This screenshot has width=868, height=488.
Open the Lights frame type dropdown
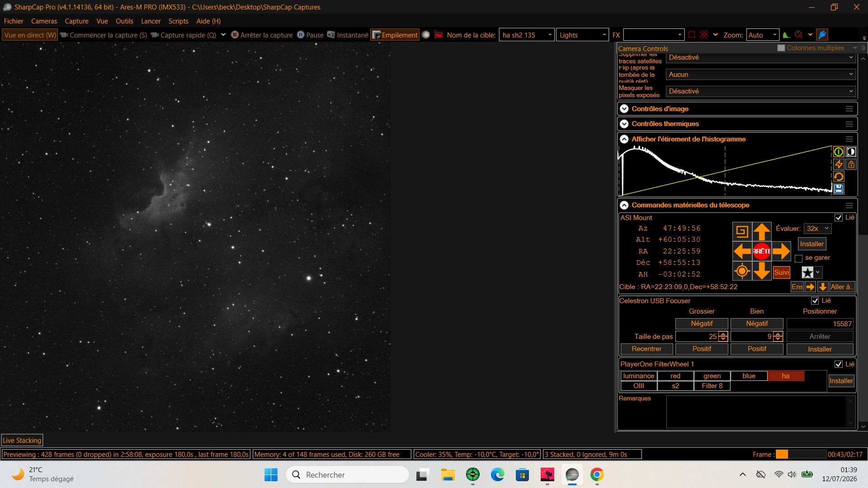tap(582, 35)
